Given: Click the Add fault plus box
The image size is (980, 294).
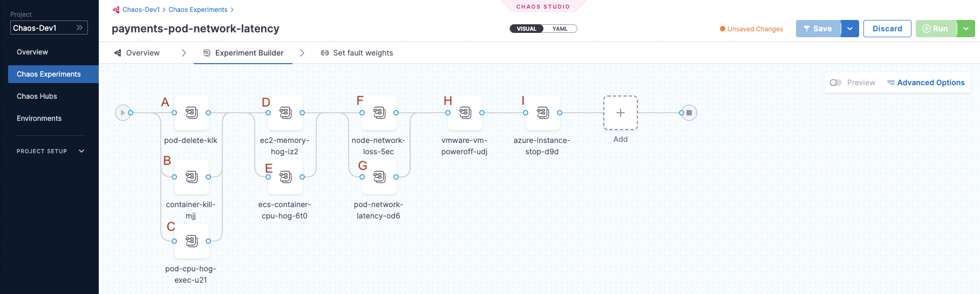Looking at the screenshot, I should tap(621, 113).
